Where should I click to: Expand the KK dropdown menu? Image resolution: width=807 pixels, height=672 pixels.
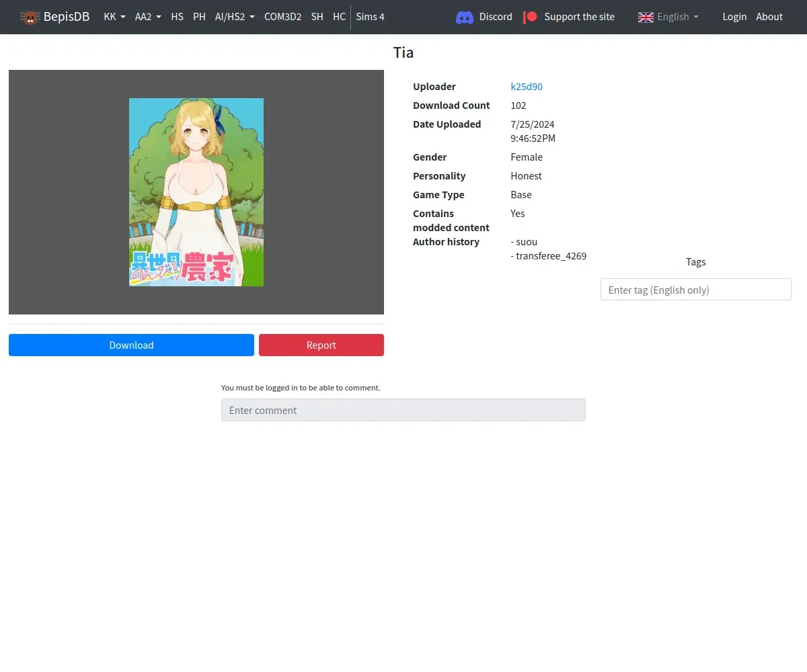(114, 17)
